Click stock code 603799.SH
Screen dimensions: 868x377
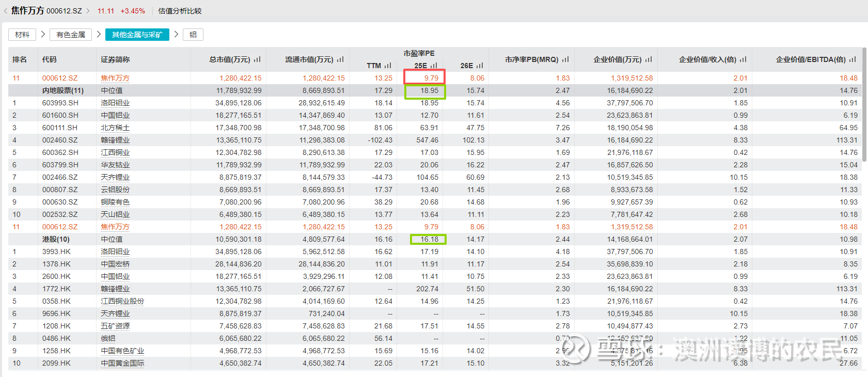[x=60, y=165]
